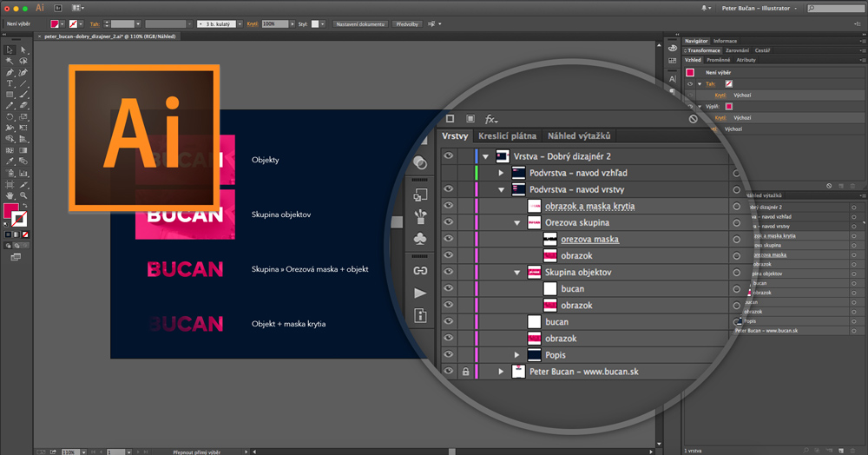This screenshot has width=868, height=455.
Task: Select the Artboard tool
Action: [10, 184]
